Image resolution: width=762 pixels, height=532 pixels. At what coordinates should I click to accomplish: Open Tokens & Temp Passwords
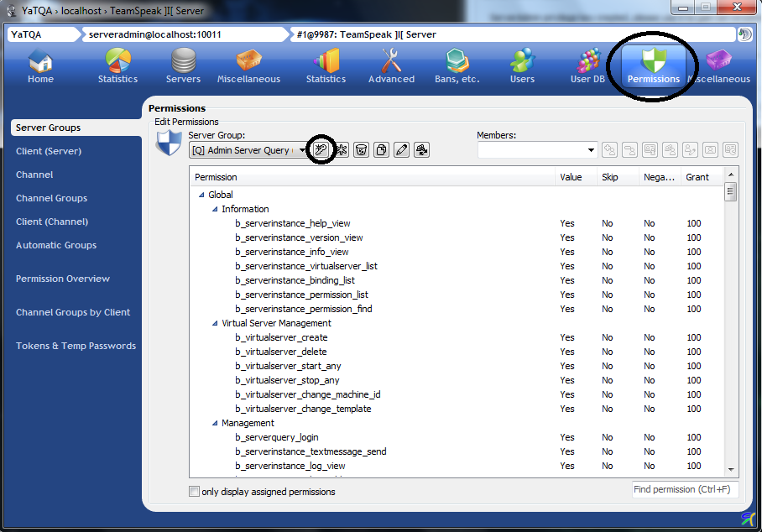[76, 346]
